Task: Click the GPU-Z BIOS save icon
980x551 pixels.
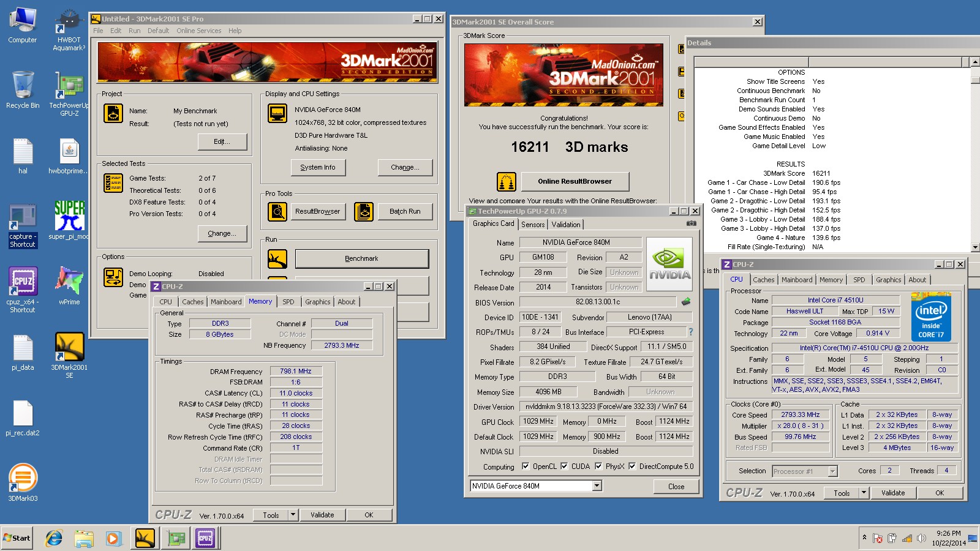Action: (686, 301)
